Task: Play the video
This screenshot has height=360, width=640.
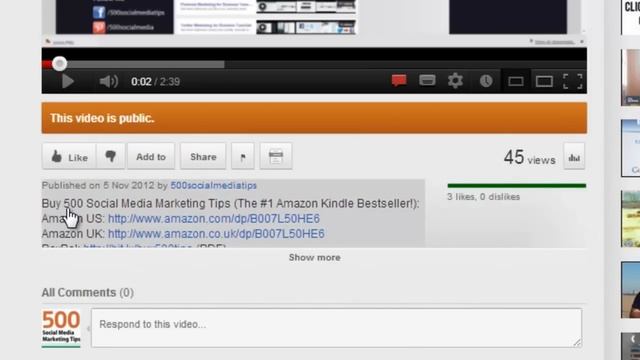Action: (67, 82)
